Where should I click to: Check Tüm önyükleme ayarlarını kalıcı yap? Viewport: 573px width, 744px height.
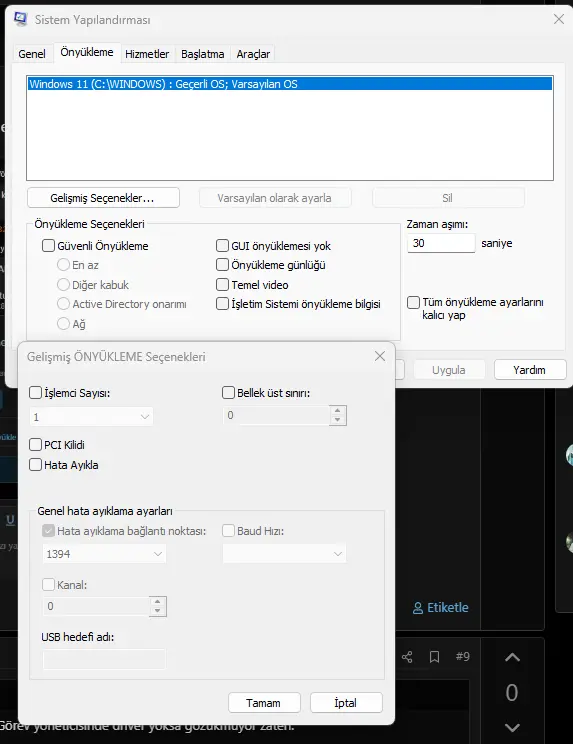tap(413, 302)
